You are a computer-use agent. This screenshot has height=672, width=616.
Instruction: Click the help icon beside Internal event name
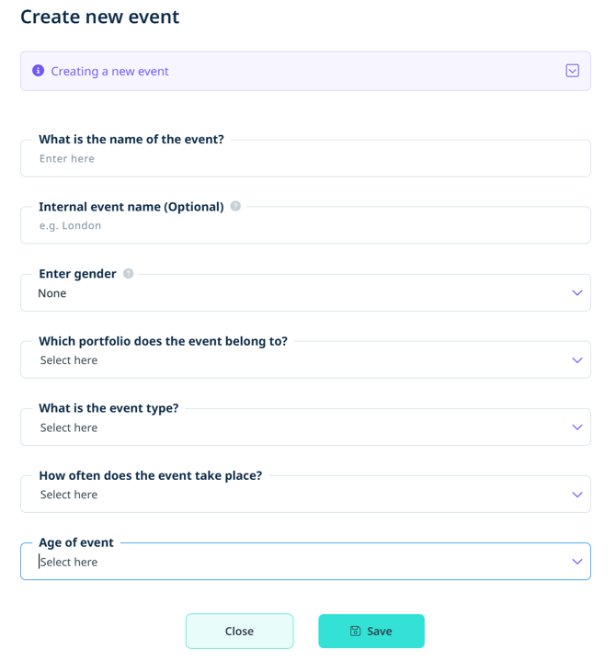coord(236,207)
